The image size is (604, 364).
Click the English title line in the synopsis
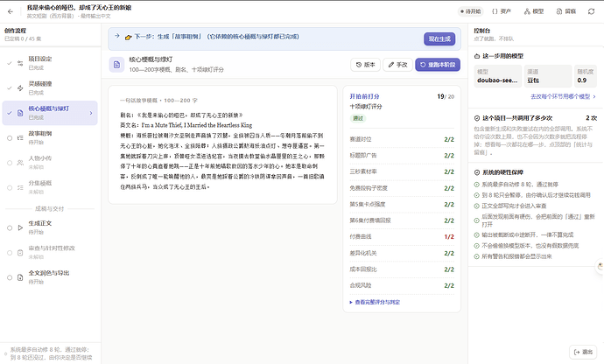(x=186, y=125)
